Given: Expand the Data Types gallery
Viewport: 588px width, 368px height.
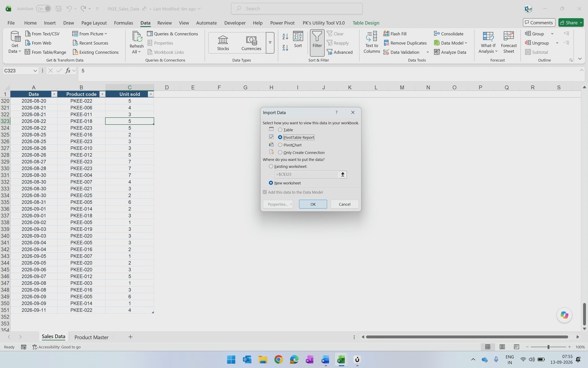Looking at the screenshot, I should click(270, 42).
